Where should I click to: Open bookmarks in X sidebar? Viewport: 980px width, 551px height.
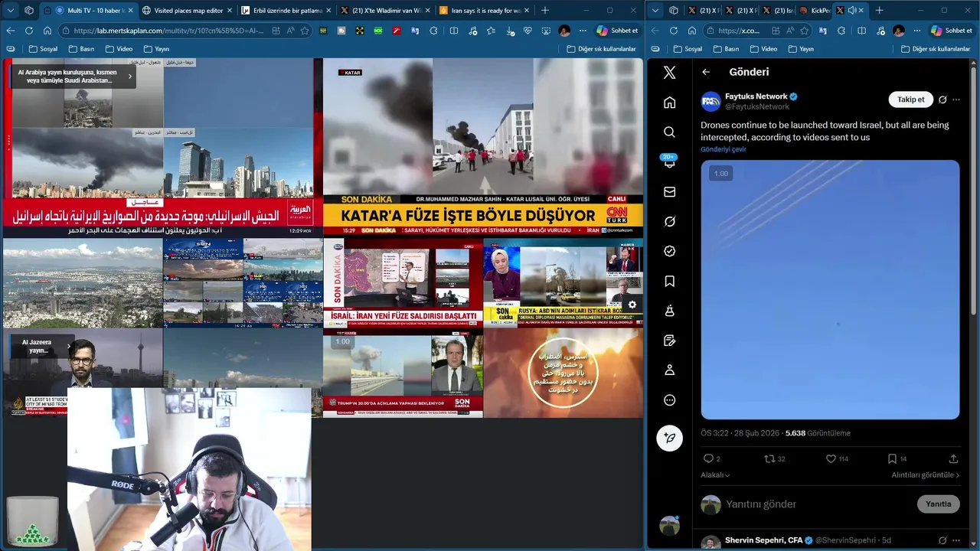coord(669,281)
